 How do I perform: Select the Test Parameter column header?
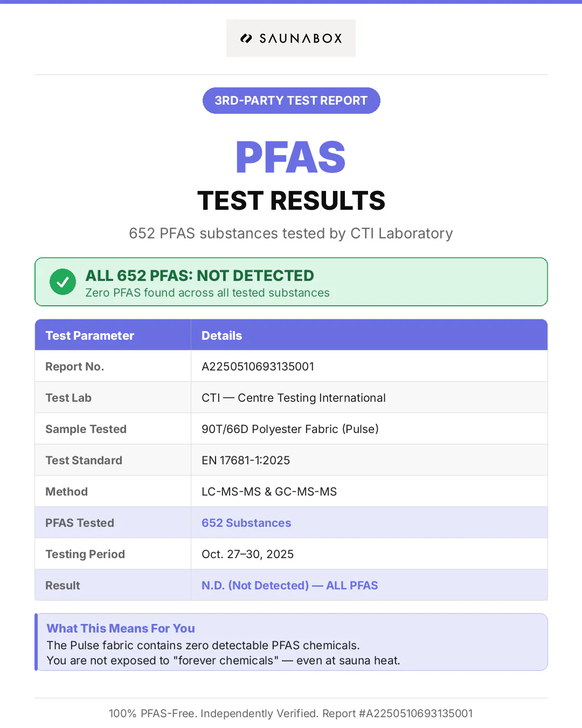tap(90, 335)
